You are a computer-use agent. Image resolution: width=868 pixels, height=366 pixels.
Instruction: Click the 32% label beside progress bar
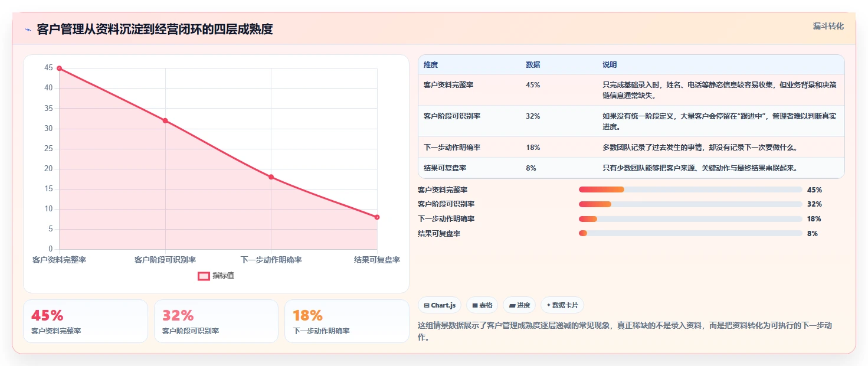pyautogui.click(x=814, y=204)
